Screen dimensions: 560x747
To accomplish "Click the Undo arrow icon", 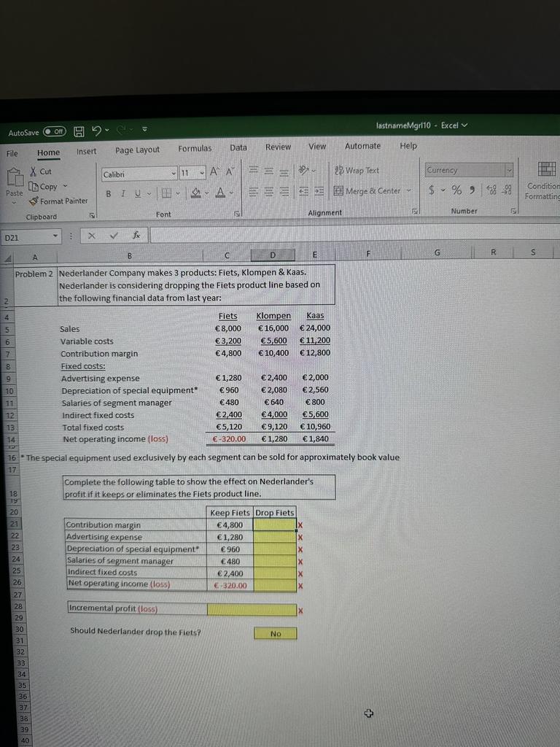I will [97, 130].
